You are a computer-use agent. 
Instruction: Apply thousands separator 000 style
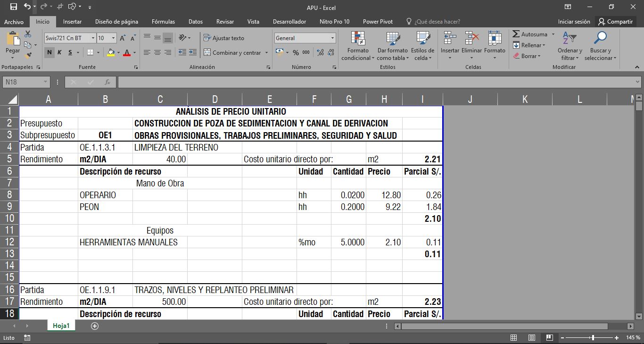(x=306, y=52)
